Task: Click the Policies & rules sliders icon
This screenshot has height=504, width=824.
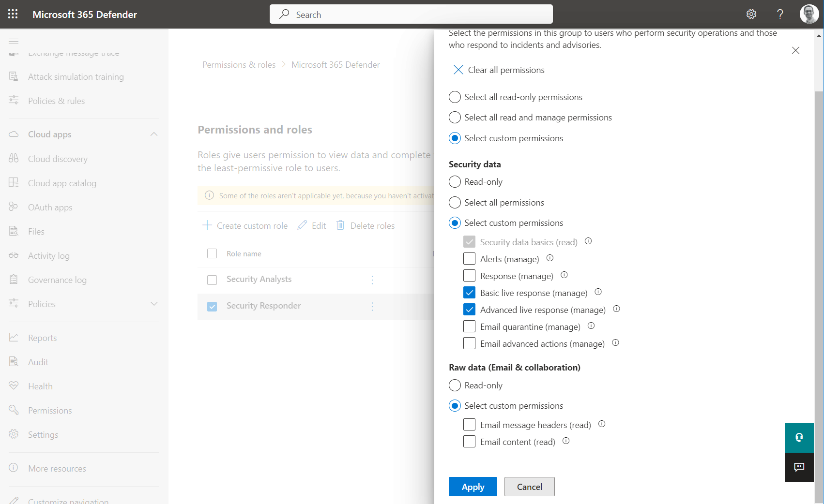Action: tap(14, 100)
